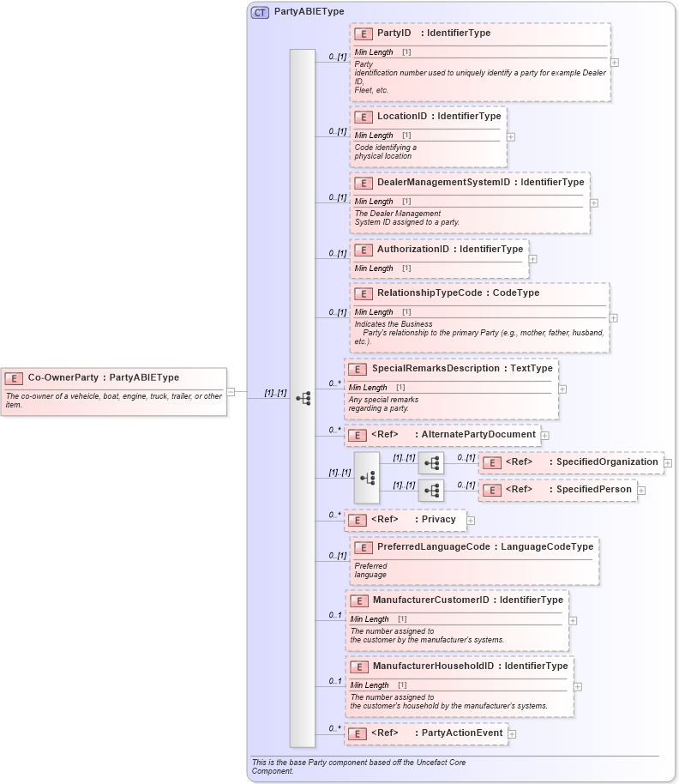Screen dimensions: 679x784
Task: Select the Co-OwnerParty : PartyABIEType label
Action: click(104, 377)
